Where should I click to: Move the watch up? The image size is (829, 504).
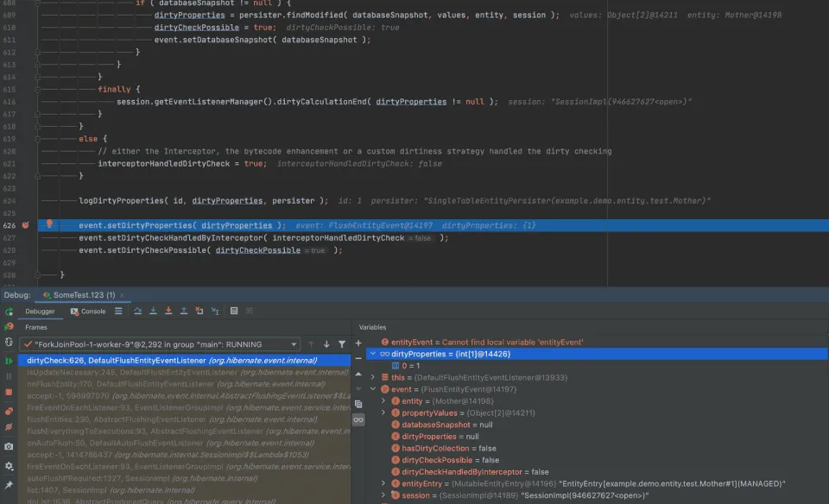tap(358, 374)
